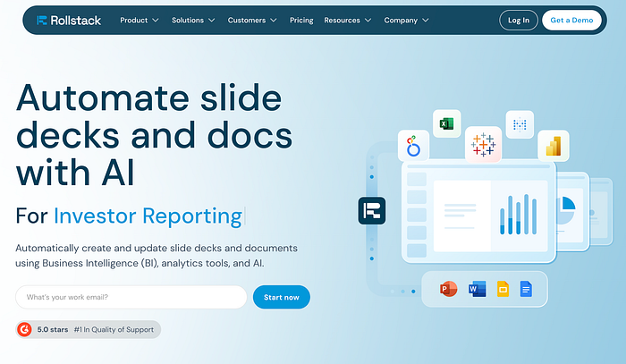Image resolution: width=626 pixels, height=364 pixels.
Task: Click the PowerPoint icon in the illustration
Action: pos(448,289)
